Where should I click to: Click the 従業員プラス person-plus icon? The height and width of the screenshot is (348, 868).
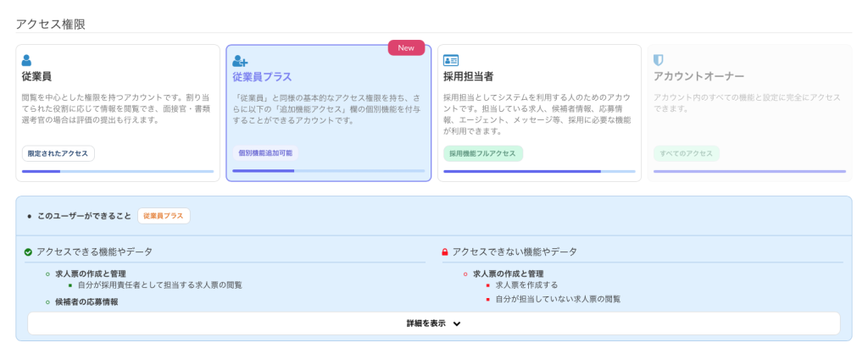[x=240, y=61]
